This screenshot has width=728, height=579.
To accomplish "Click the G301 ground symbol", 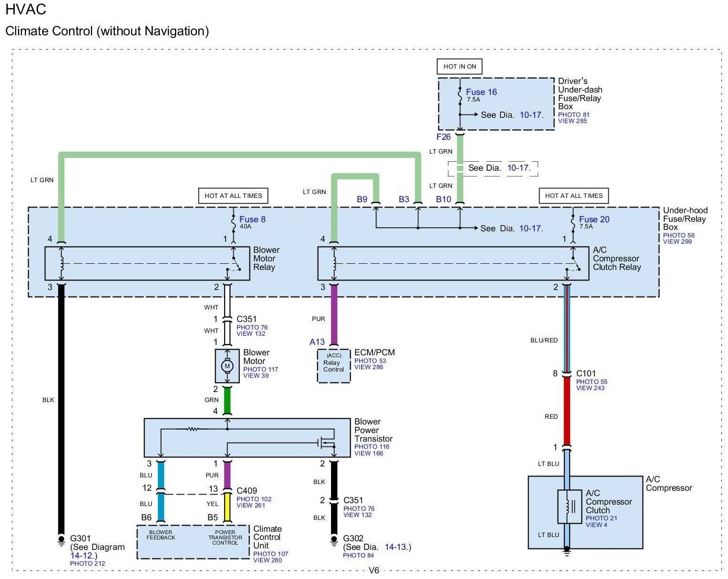I will 61,539.
